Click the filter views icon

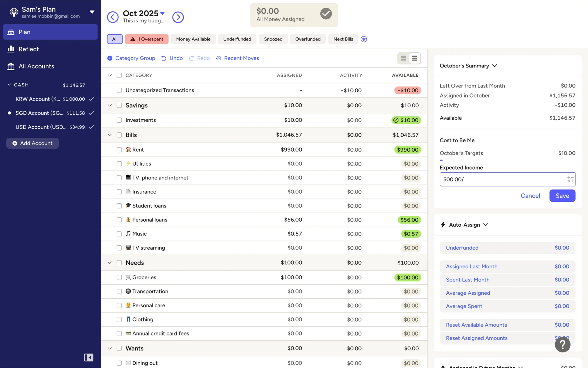click(364, 39)
